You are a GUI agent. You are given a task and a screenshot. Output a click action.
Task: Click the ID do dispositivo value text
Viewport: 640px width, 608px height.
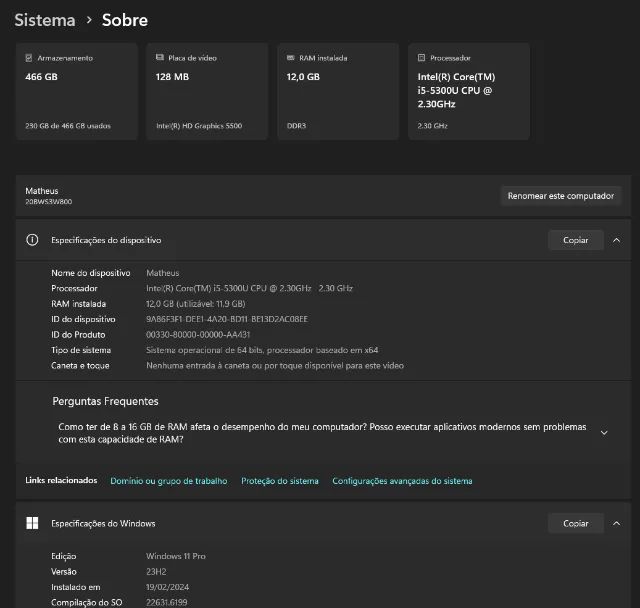coord(227,319)
